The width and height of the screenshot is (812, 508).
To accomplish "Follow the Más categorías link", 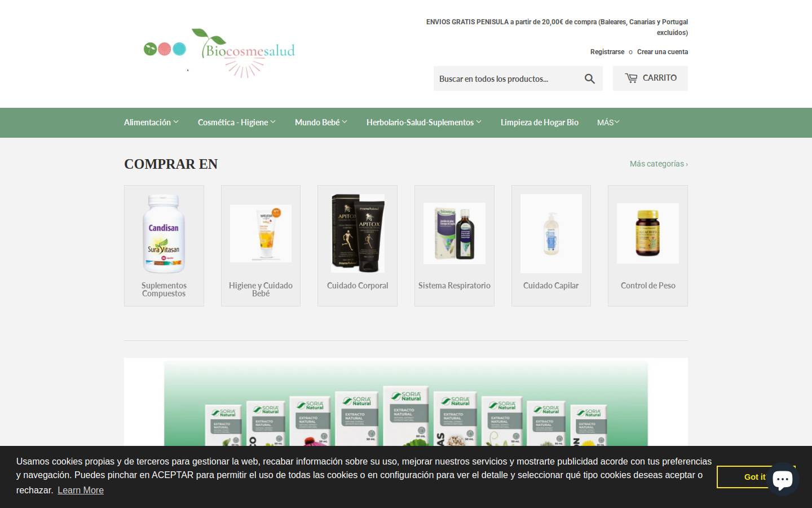I will (x=659, y=164).
